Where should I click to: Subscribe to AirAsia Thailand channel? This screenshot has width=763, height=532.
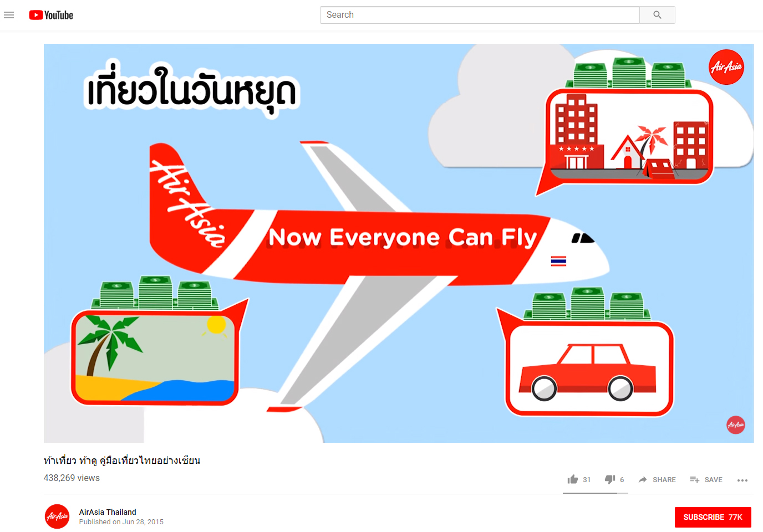[713, 517]
